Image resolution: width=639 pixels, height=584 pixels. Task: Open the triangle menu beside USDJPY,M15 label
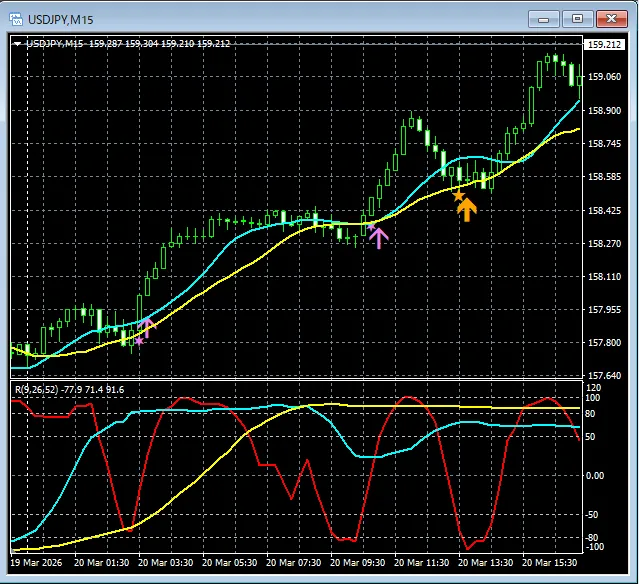[17, 44]
